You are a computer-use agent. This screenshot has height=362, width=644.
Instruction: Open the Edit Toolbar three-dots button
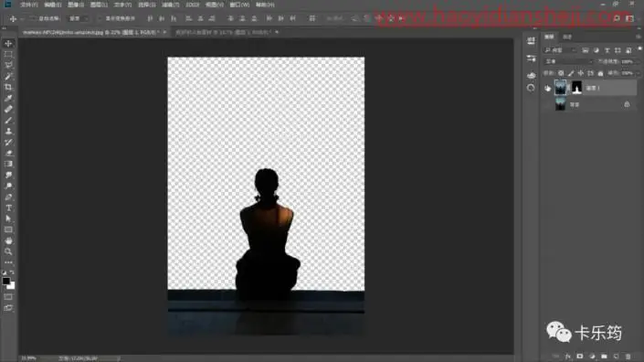pos(8,262)
